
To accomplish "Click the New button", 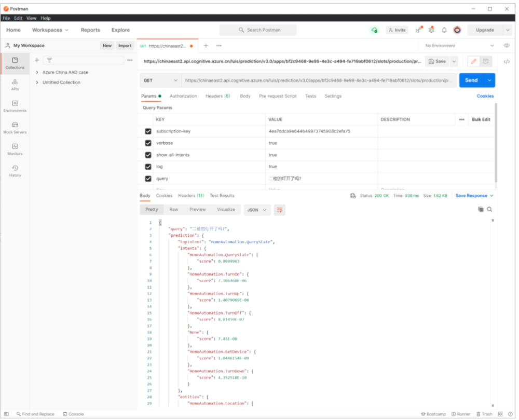I will click(x=107, y=46).
